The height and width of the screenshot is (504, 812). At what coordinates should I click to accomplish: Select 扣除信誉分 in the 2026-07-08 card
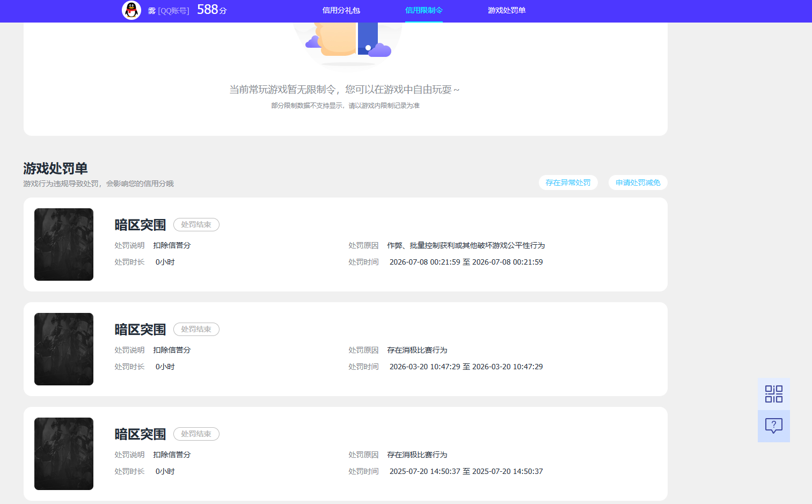172,245
